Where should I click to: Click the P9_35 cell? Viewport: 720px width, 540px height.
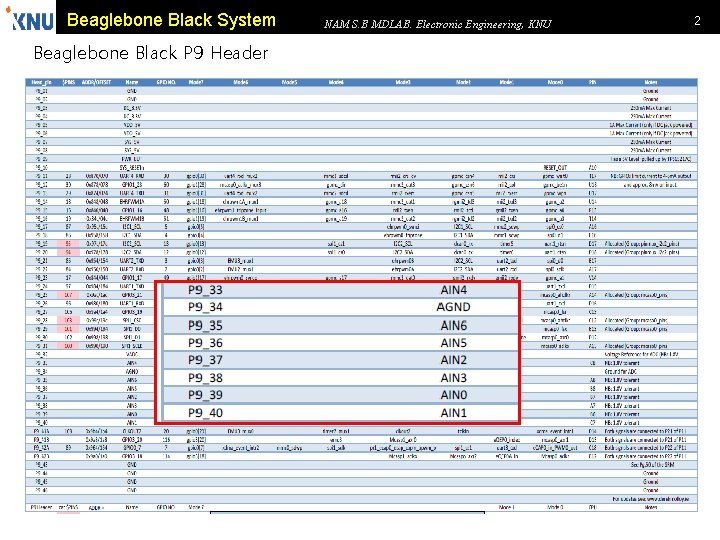[x=205, y=325]
